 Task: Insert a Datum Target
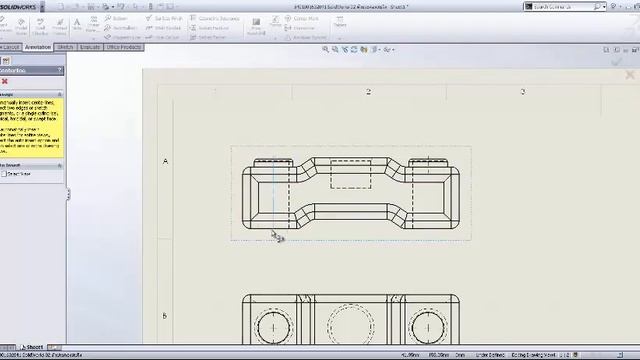pyautogui.click(x=208, y=37)
